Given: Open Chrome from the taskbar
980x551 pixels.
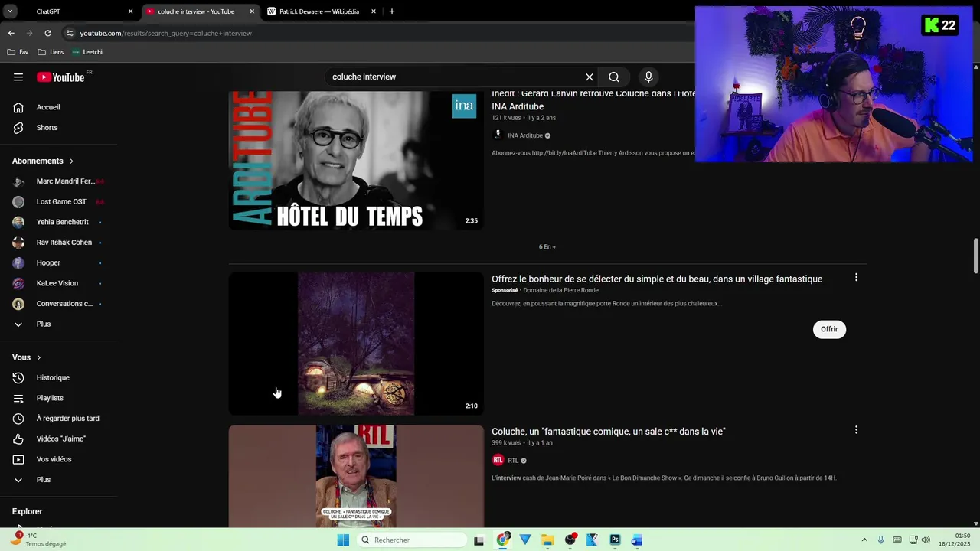Looking at the screenshot, I should pos(503,540).
